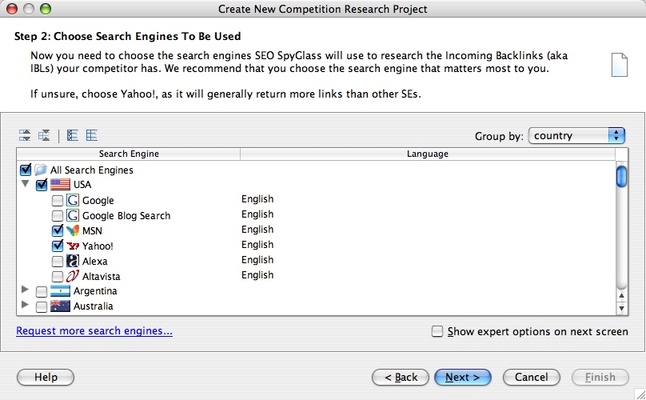Click the flat list view mode icon
Screen dimensions: 646x400
coord(91,135)
